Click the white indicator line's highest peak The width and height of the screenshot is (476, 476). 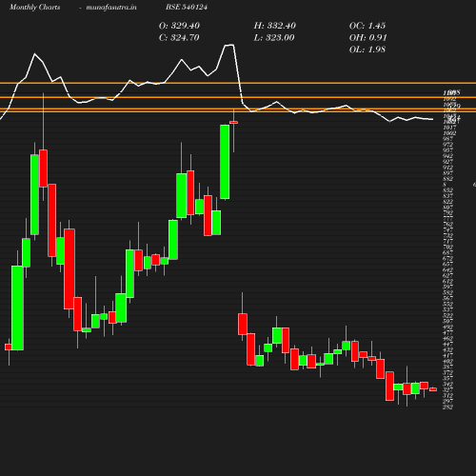[229, 45]
